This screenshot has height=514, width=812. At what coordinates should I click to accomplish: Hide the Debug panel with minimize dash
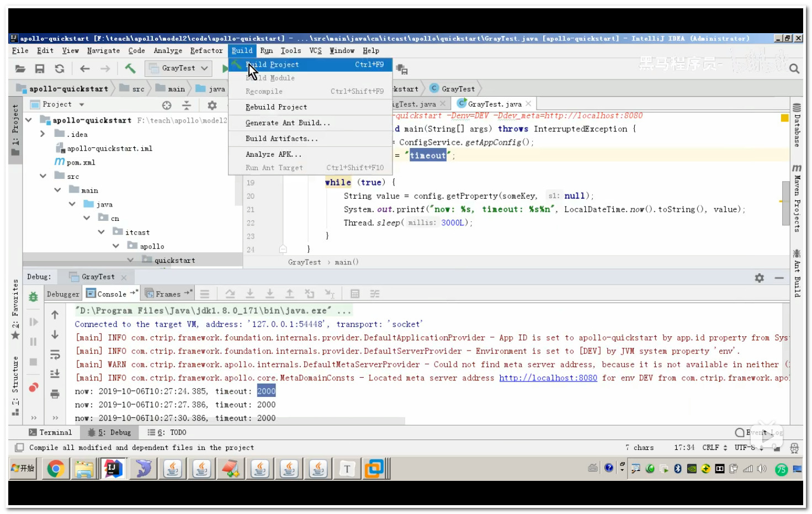point(779,278)
